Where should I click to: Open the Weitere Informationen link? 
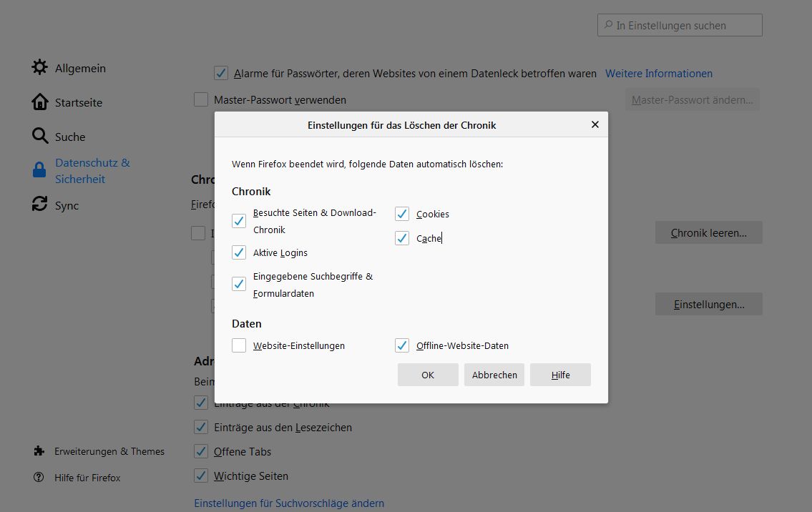[x=659, y=74]
